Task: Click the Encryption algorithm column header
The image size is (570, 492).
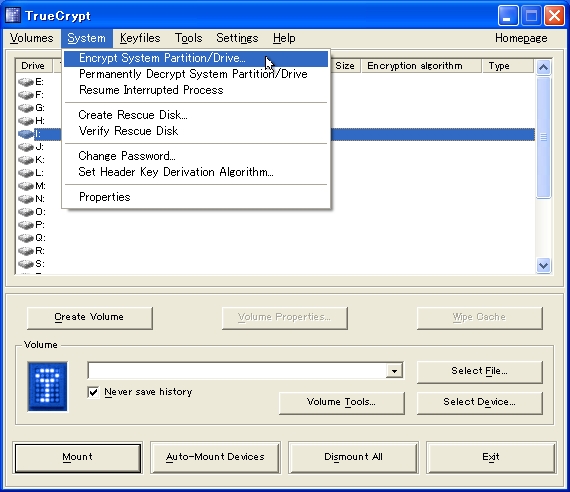Action: coord(421,66)
